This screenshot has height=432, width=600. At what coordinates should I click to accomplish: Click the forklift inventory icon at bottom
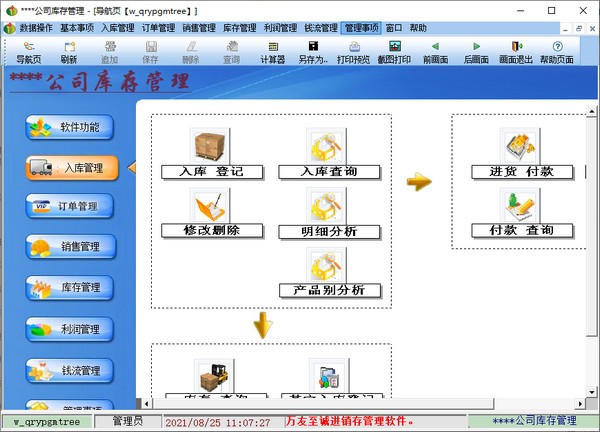tap(211, 378)
